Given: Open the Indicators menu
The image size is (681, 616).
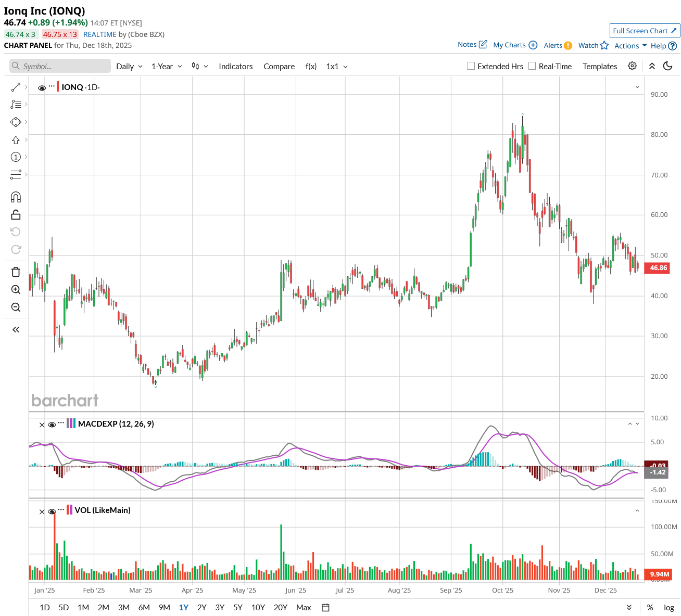Looking at the screenshot, I should pos(236,66).
